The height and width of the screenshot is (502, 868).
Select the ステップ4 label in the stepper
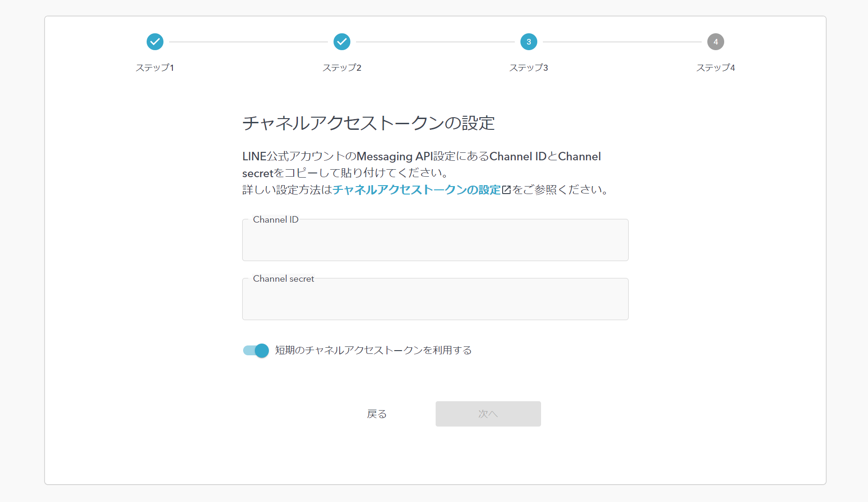pos(715,67)
